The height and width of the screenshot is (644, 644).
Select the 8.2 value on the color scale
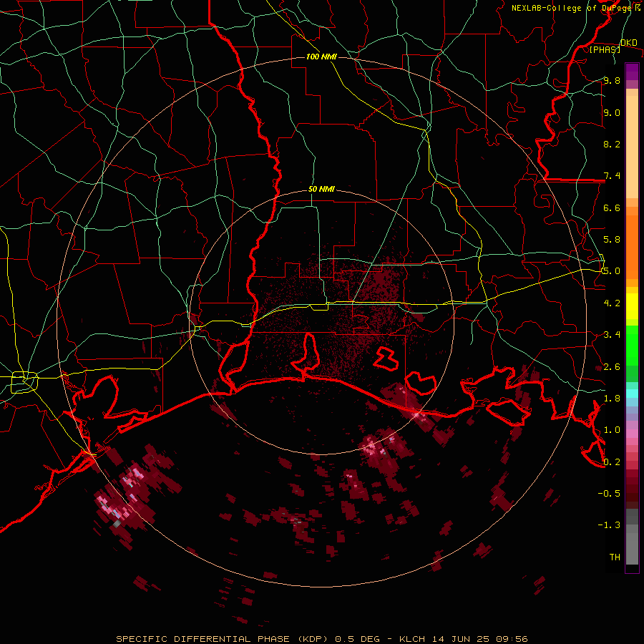pos(612,144)
